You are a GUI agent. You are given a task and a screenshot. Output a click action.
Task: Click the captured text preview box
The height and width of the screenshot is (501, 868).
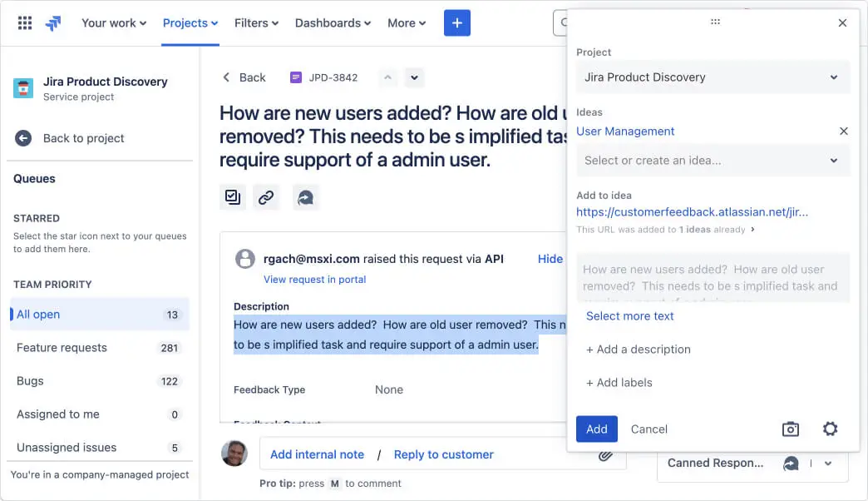pyautogui.click(x=713, y=278)
